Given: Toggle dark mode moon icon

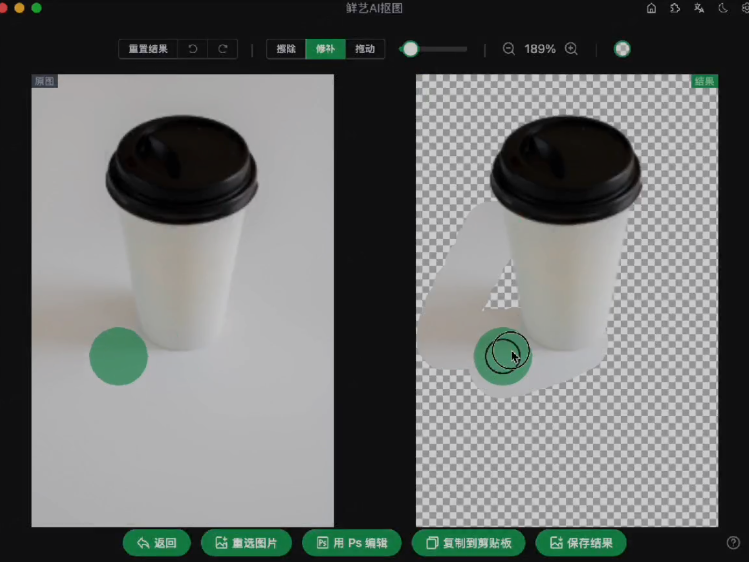Looking at the screenshot, I should pos(723,8).
